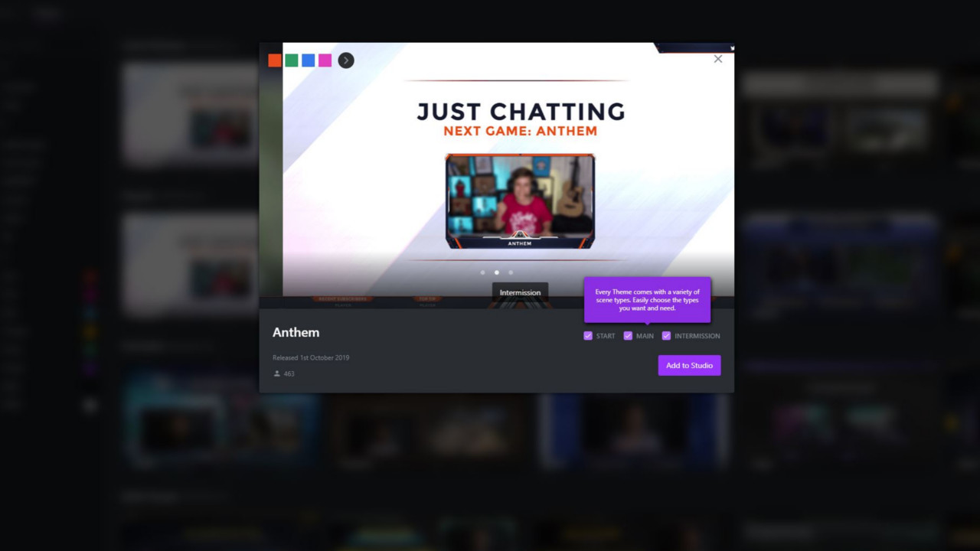Image resolution: width=980 pixels, height=551 pixels.
Task: Select the green color variant swatch
Action: pyautogui.click(x=292, y=60)
